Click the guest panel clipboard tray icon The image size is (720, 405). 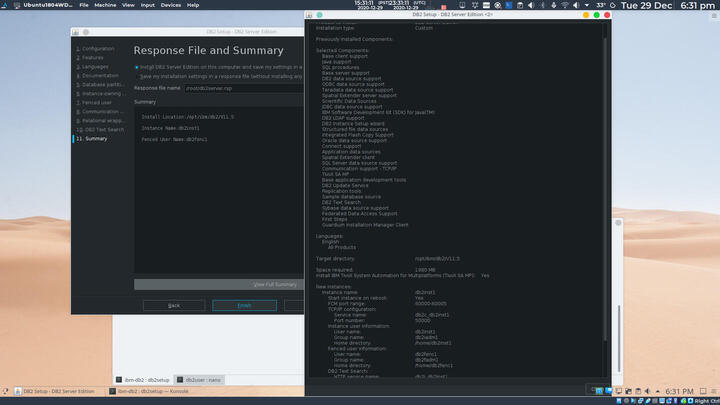[638, 391]
